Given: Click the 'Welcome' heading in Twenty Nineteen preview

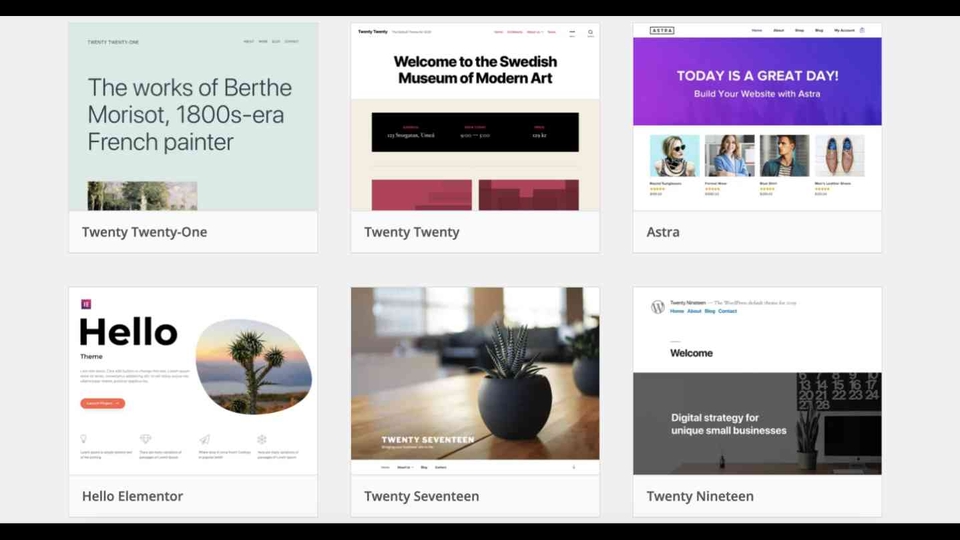Looking at the screenshot, I should pyautogui.click(x=691, y=353).
